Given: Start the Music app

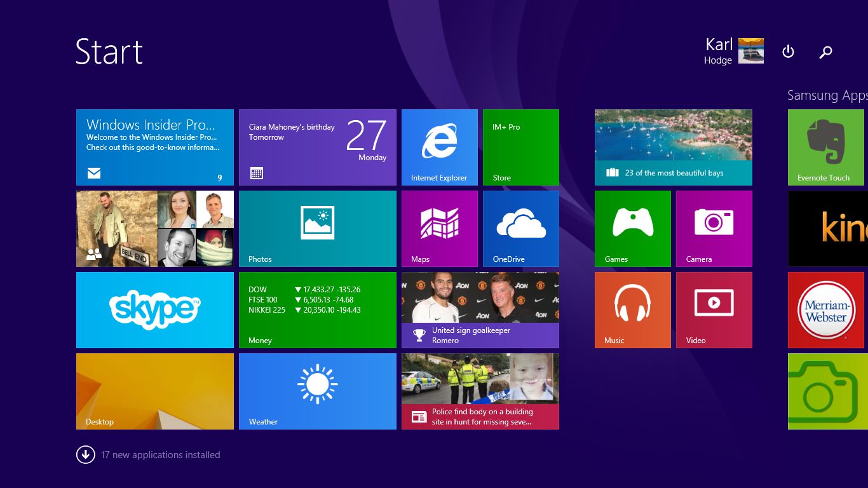Looking at the screenshot, I should pos(632,310).
